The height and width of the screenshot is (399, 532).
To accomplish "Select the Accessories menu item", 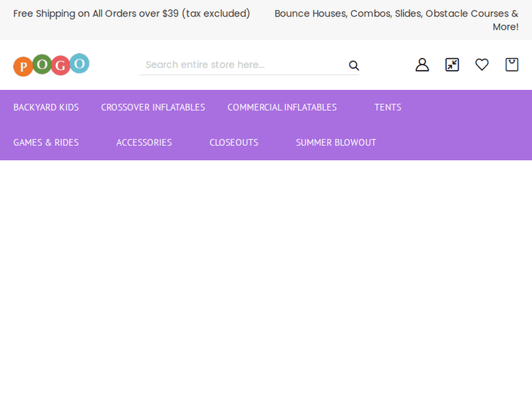I will point(144,142).
